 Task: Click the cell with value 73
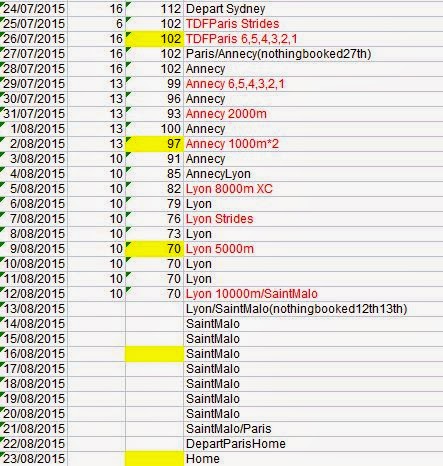[x=154, y=234]
